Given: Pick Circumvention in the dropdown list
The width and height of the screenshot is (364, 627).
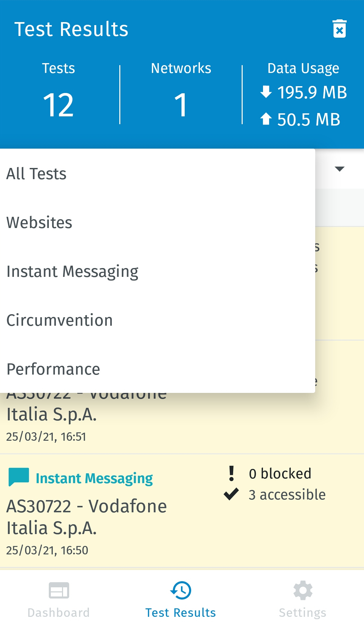Looking at the screenshot, I should [60, 320].
